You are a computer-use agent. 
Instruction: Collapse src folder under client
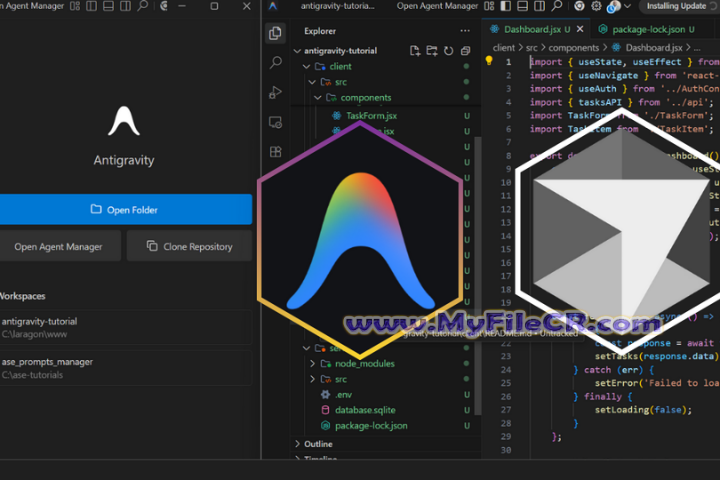312,82
